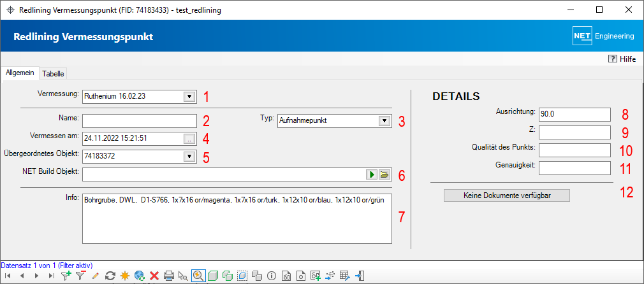The width and height of the screenshot is (644, 284).
Task: Expand the Typ Aufnahmepunkt dropdown
Action: [384, 121]
